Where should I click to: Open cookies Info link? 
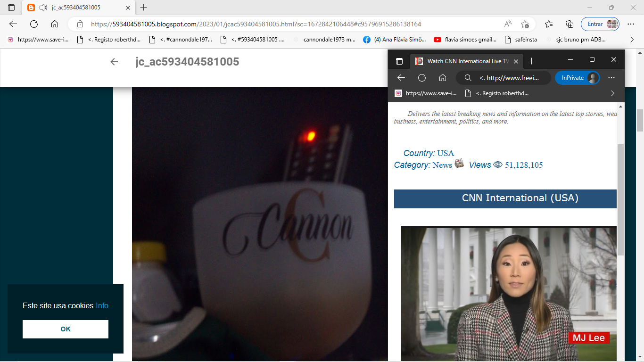pyautogui.click(x=102, y=305)
